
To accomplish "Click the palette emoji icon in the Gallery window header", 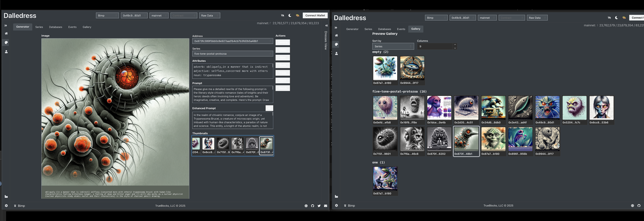I will tap(624, 18).
